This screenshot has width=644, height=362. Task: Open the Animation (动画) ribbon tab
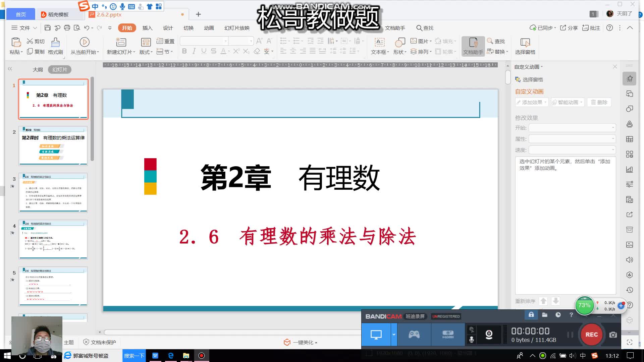(209, 28)
